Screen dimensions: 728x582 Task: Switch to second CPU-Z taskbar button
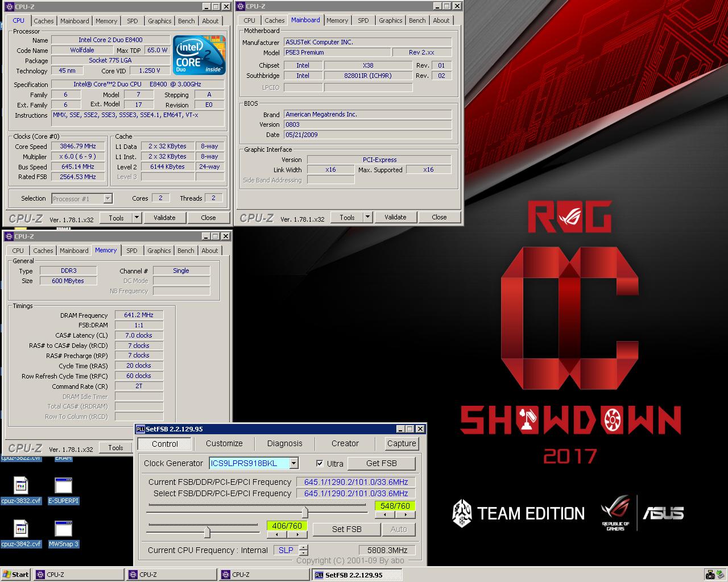[171, 575]
